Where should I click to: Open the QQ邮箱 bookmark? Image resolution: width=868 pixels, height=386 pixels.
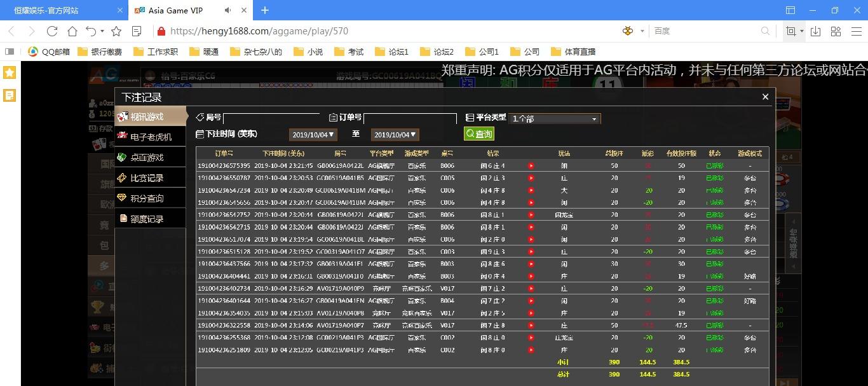point(50,52)
